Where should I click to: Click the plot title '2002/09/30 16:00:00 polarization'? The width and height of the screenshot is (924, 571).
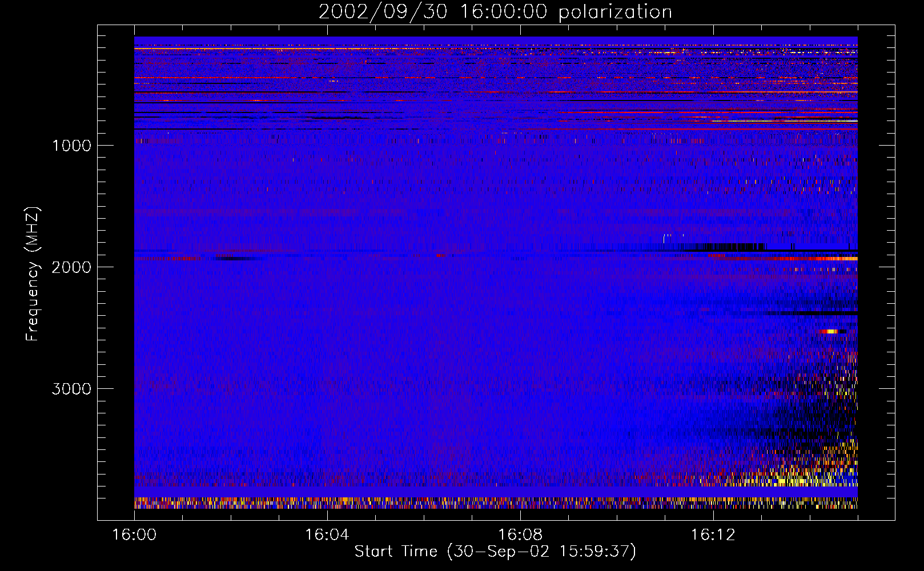(x=495, y=12)
